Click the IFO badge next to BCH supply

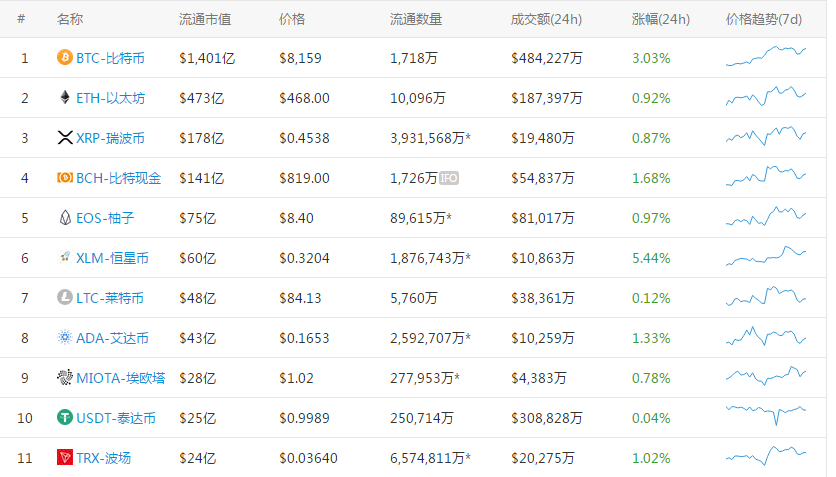click(x=449, y=178)
